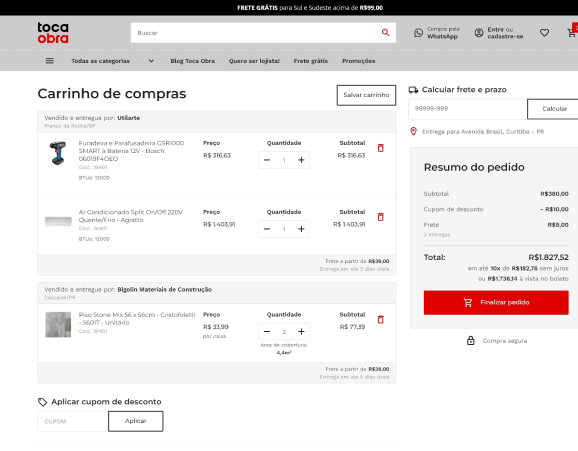Open the Promoções menu item
This screenshot has width=578, height=451.
(x=358, y=61)
